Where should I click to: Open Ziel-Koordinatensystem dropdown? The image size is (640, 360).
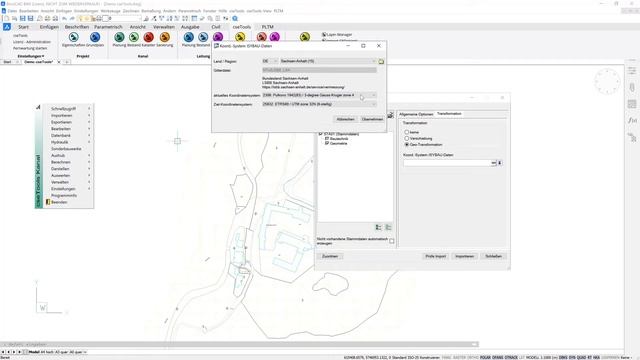tap(319, 104)
